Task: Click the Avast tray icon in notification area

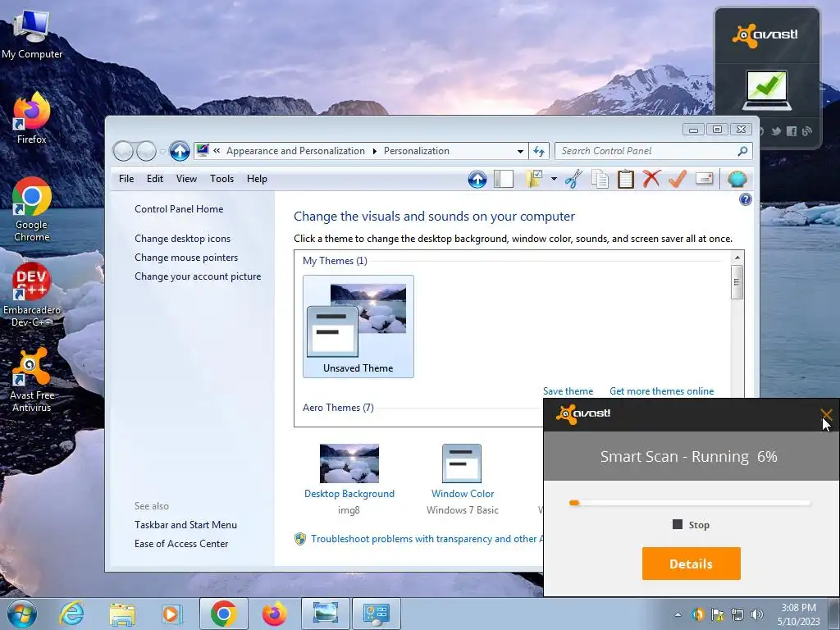Action: [x=697, y=614]
